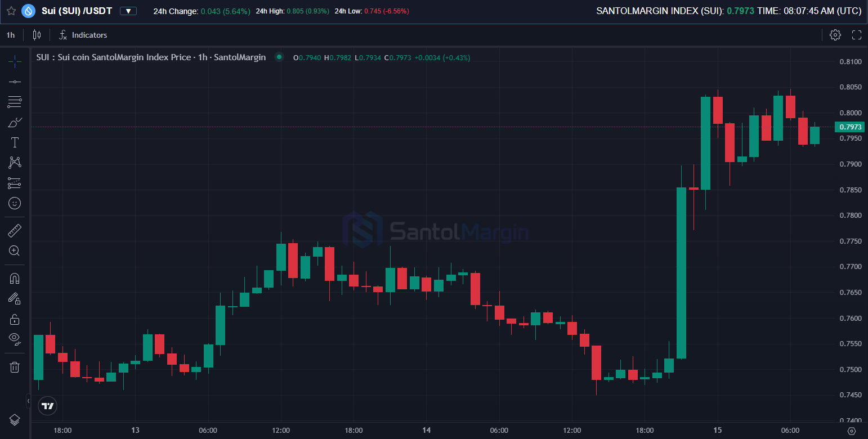The width and height of the screenshot is (868, 439).
Task: Open chart settings gear in toolbar
Action: 835,35
